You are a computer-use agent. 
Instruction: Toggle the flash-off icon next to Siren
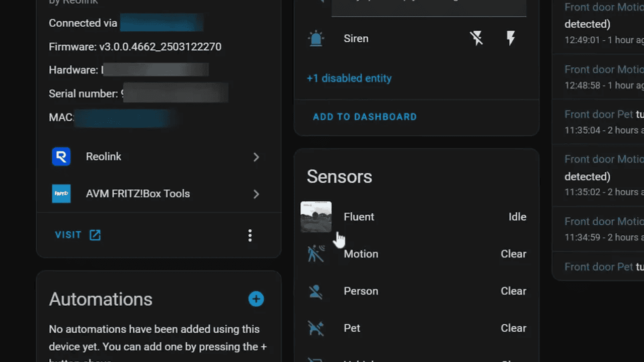[x=476, y=38]
